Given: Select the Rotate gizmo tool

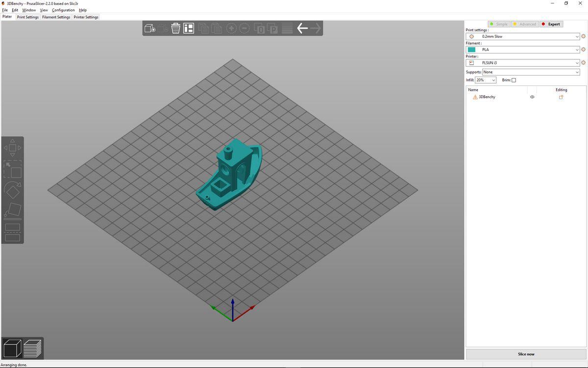Looking at the screenshot, I should (13, 190).
